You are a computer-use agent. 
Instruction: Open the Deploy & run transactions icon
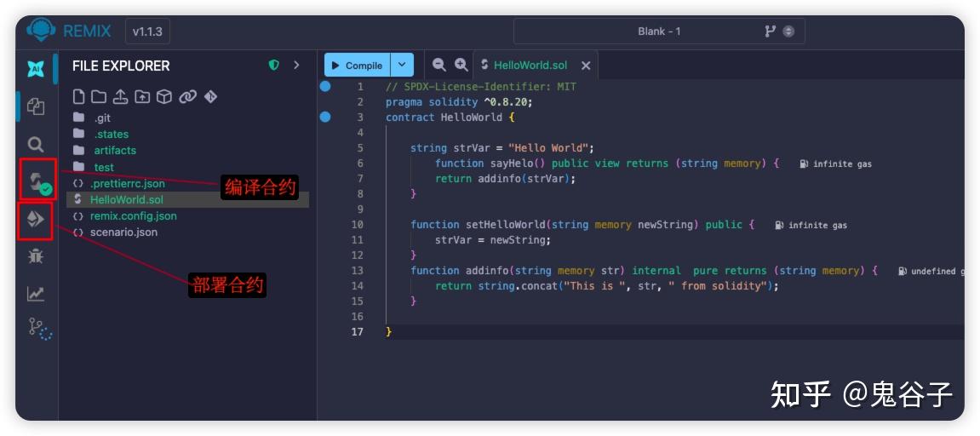pyautogui.click(x=36, y=219)
